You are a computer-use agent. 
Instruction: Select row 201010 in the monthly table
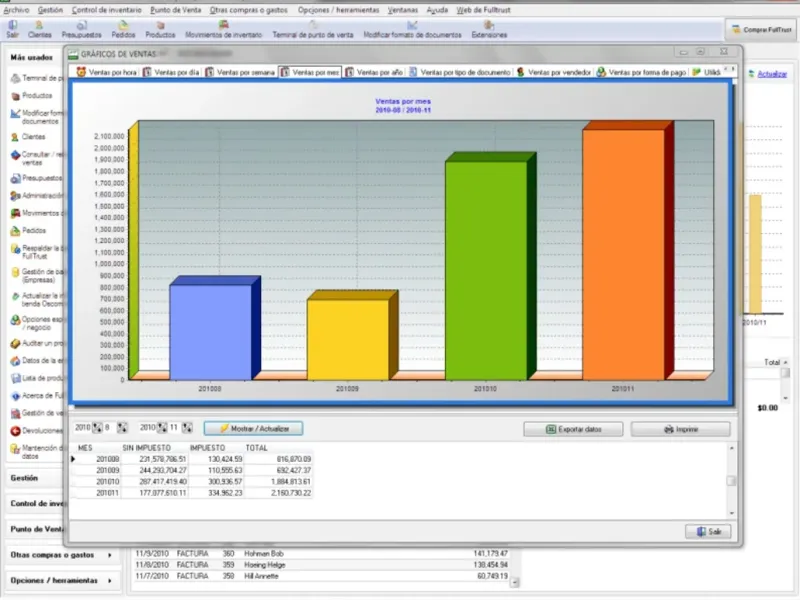click(193, 482)
